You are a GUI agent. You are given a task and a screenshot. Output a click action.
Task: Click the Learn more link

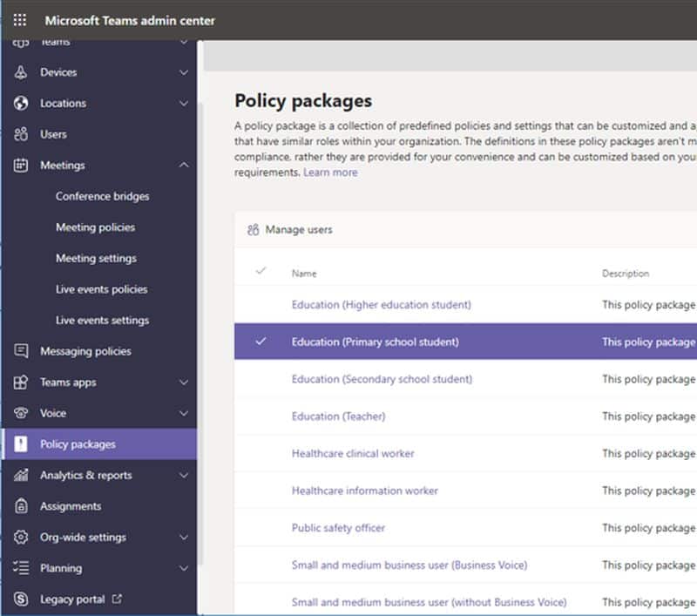coord(330,173)
